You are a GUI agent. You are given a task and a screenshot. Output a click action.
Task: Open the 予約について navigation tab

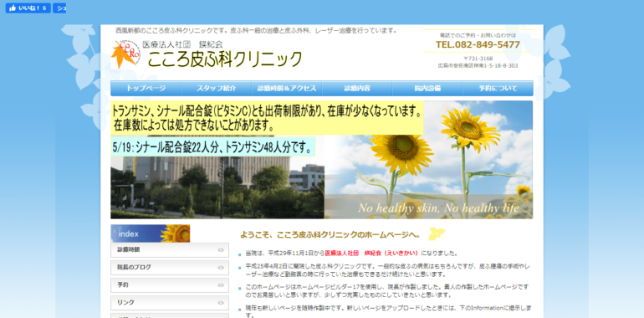click(498, 89)
